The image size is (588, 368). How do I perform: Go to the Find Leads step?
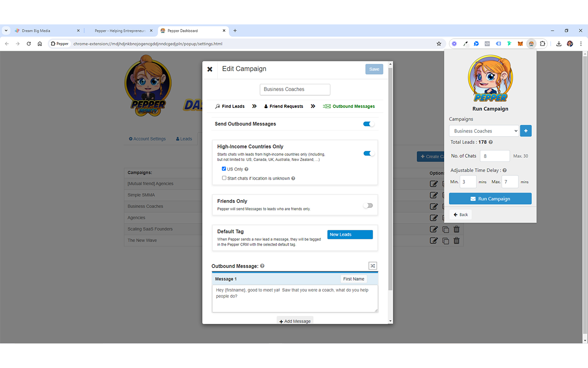[x=230, y=106]
